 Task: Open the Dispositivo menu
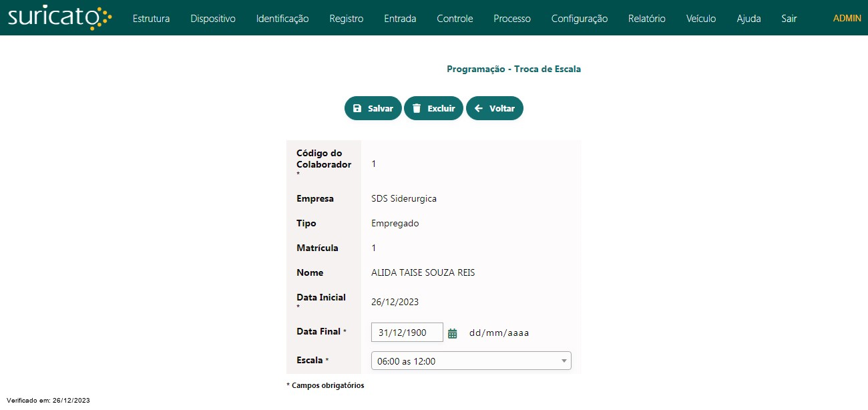(213, 19)
